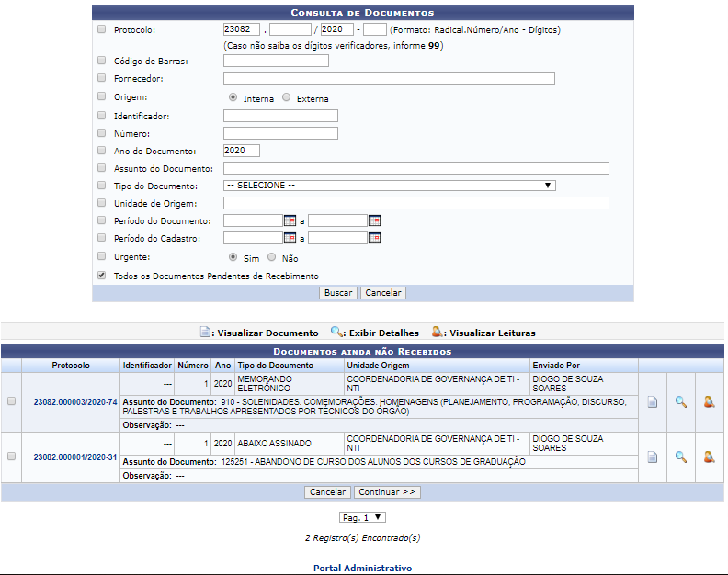Screen dimensions: 728x575
Task: Tick the Período do Documento checkbox
Action: coord(102,220)
